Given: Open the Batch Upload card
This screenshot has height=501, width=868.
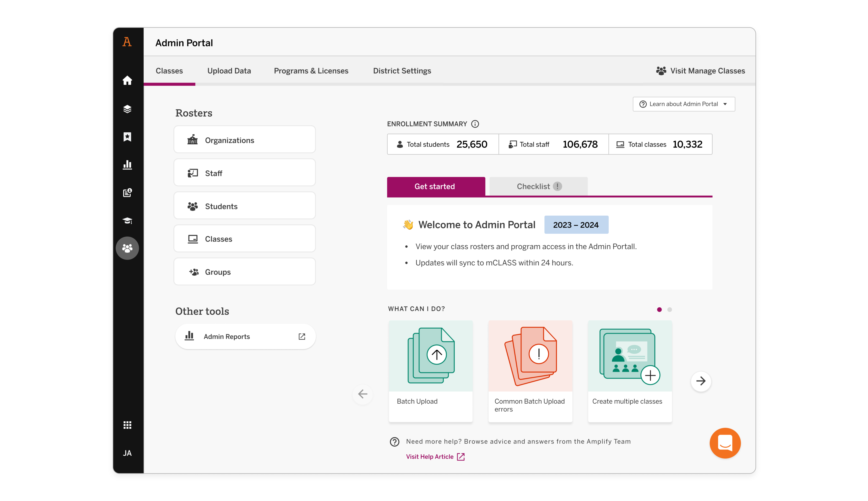Looking at the screenshot, I should pos(430,371).
